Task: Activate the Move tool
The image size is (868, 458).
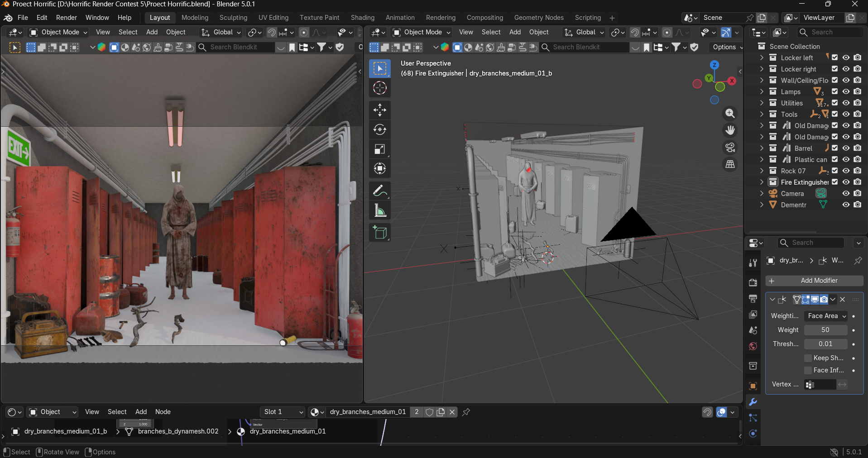Action: 379,110
